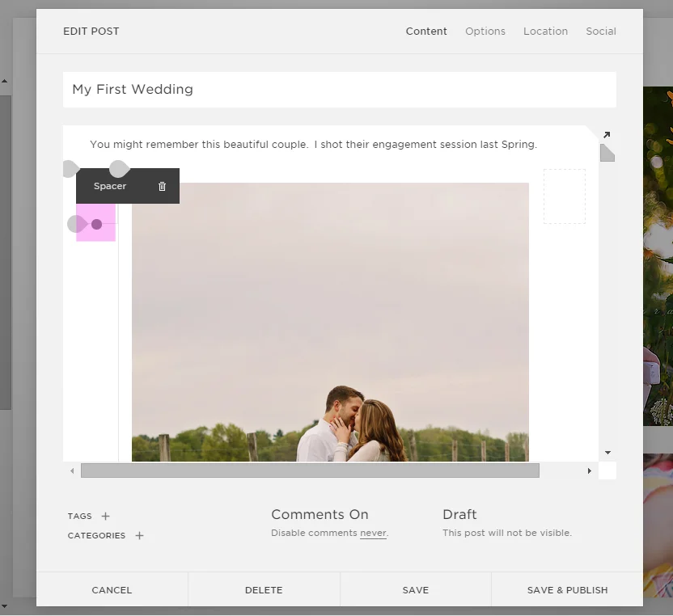The width and height of the screenshot is (673, 616).
Task: Click the dashed empty block placeholder
Action: click(565, 196)
